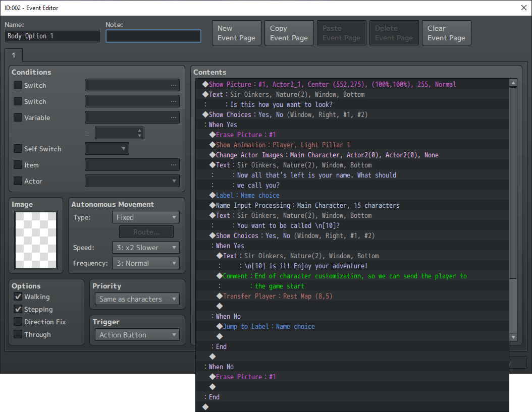Viewport: 532px width, 412px height.
Task: Check the Through option
Action: (18, 334)
